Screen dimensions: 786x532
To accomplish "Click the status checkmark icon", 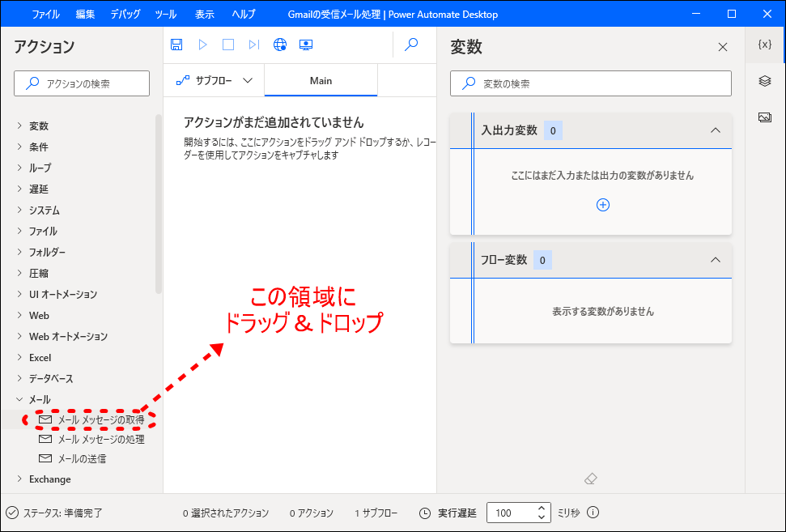I will pos(12,513).
